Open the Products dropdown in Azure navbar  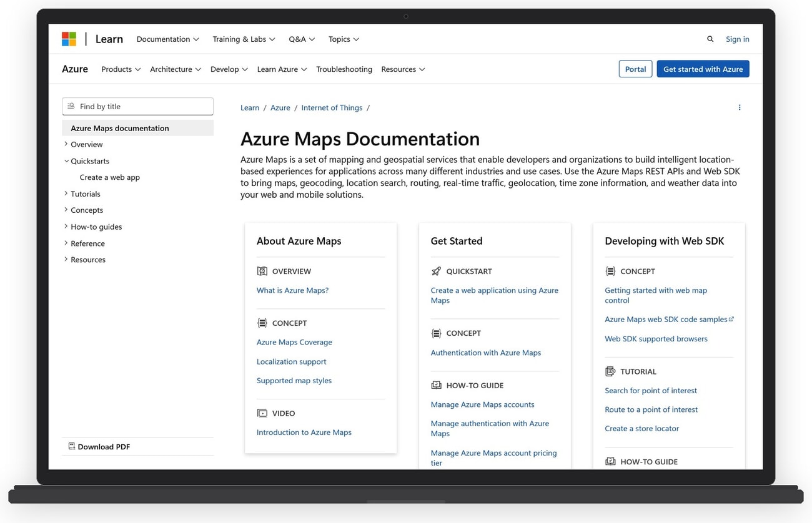point(121,69)
